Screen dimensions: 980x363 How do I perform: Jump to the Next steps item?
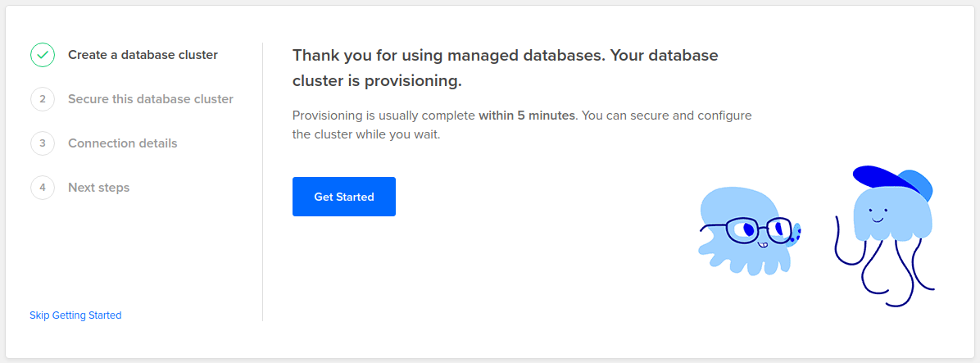click(x=99, y=188)
